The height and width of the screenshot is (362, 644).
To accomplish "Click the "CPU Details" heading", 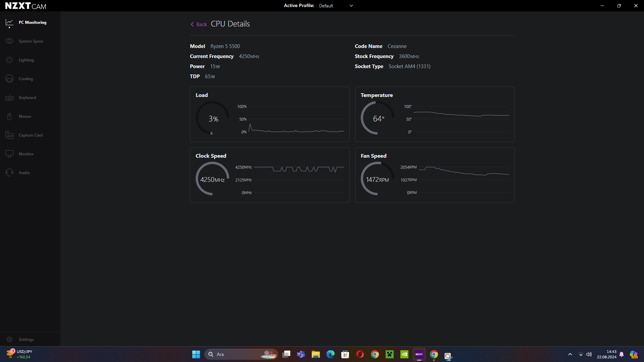I will coord(230,24).
